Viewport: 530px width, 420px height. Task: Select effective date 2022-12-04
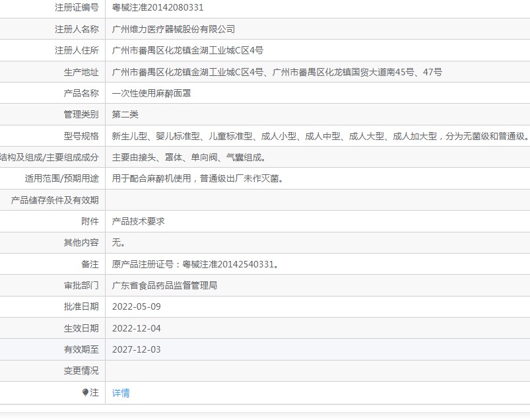click(x=137, y=328)
